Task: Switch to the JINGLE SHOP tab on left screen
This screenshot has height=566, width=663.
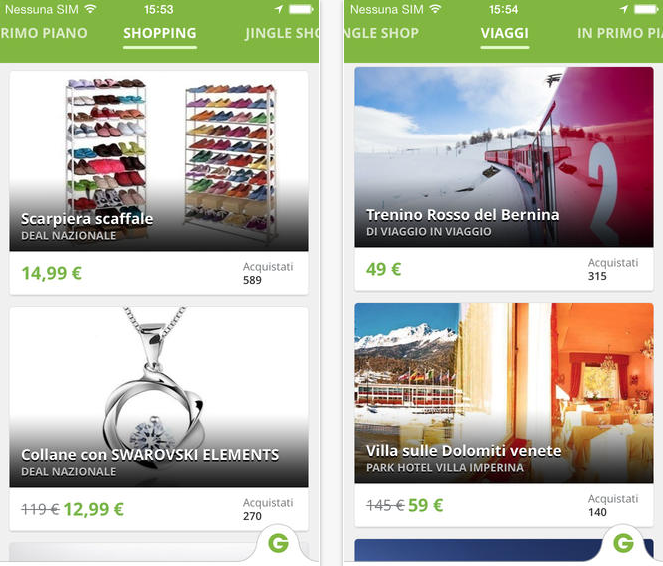Action: click(282, 33)
